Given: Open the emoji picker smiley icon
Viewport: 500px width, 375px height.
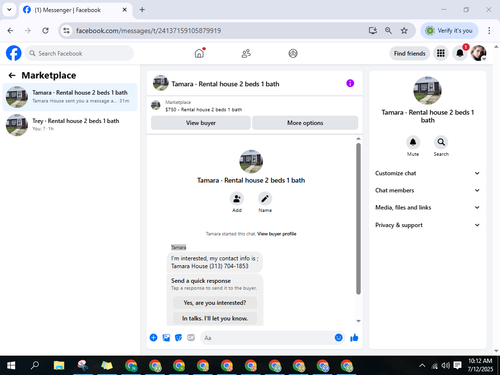Looking at the screenshot, I should point(338,338).
